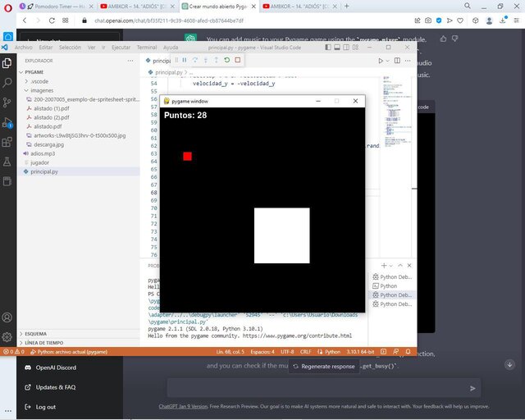The height and width of the screenshot is (420, 525).
Task: Open alistado (2).pdf in the explorer
Action: click(x=51, y=117)
